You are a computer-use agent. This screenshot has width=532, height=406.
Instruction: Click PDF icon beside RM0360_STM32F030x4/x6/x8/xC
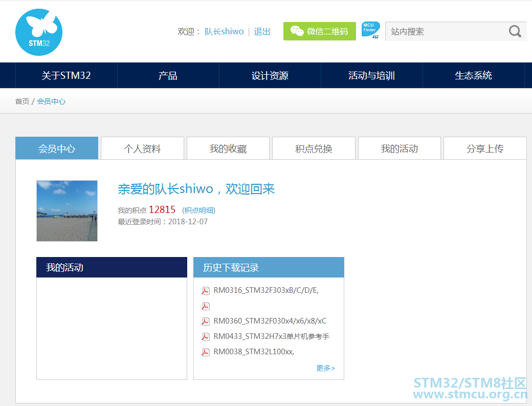coord(206,321)
